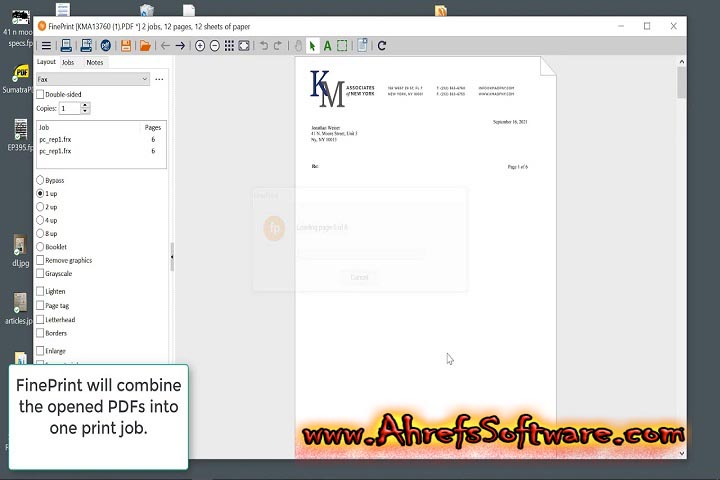Enable the Letterhead checkbox
The image size is (720, 480).
point(40,319)
